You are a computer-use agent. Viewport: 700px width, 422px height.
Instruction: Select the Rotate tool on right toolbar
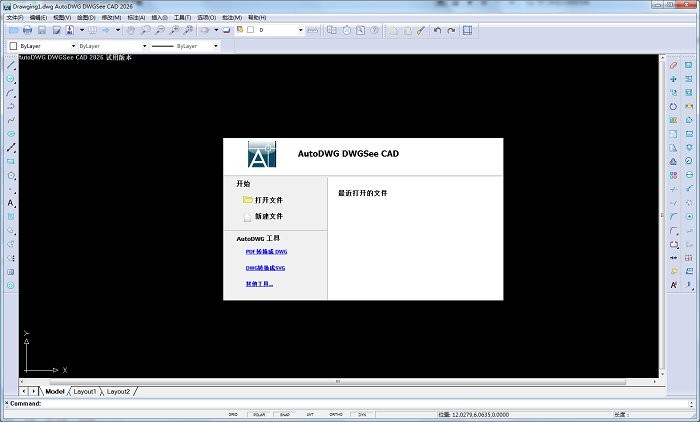coord(673,106)
